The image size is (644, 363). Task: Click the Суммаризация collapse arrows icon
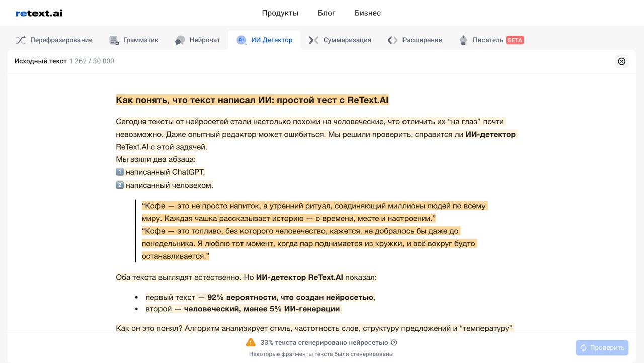coord(313,40)
